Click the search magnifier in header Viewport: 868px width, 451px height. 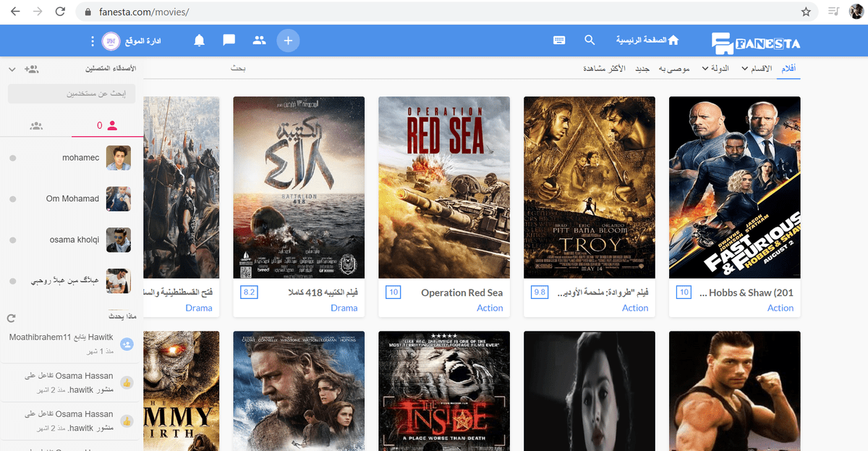pos(590,41)
